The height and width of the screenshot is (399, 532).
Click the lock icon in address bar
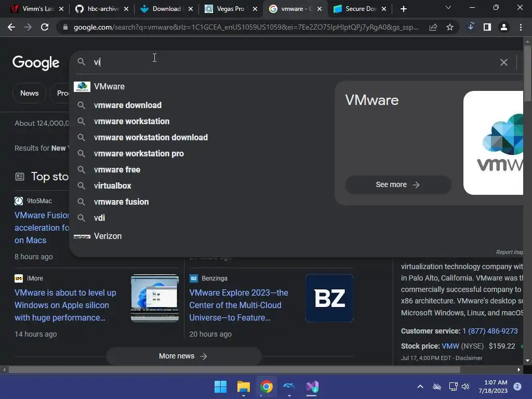(65, 27)
